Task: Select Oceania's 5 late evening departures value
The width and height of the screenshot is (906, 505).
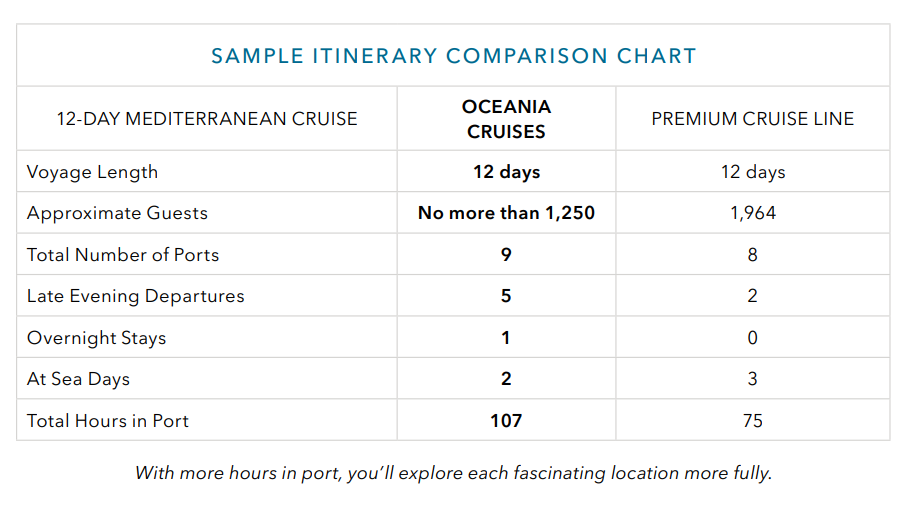Action: pos(506,296)
